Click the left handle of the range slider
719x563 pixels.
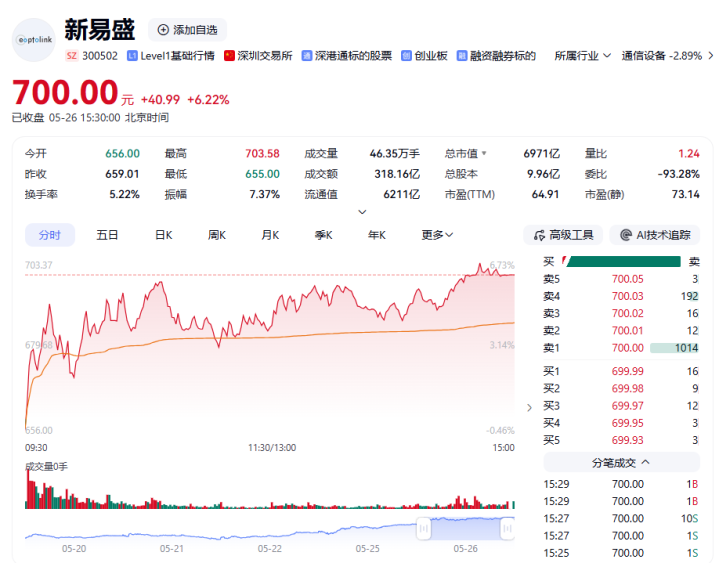pyautogui.click(x=424, y=529)
